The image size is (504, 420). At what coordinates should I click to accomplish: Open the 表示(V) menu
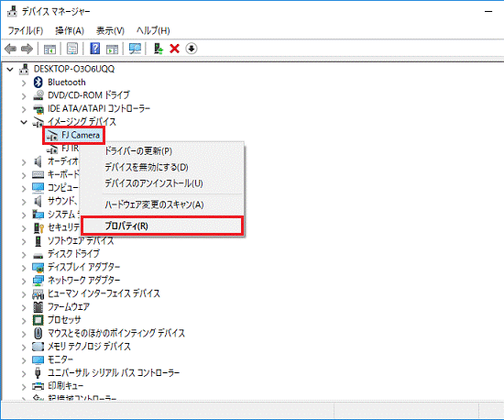110,31
